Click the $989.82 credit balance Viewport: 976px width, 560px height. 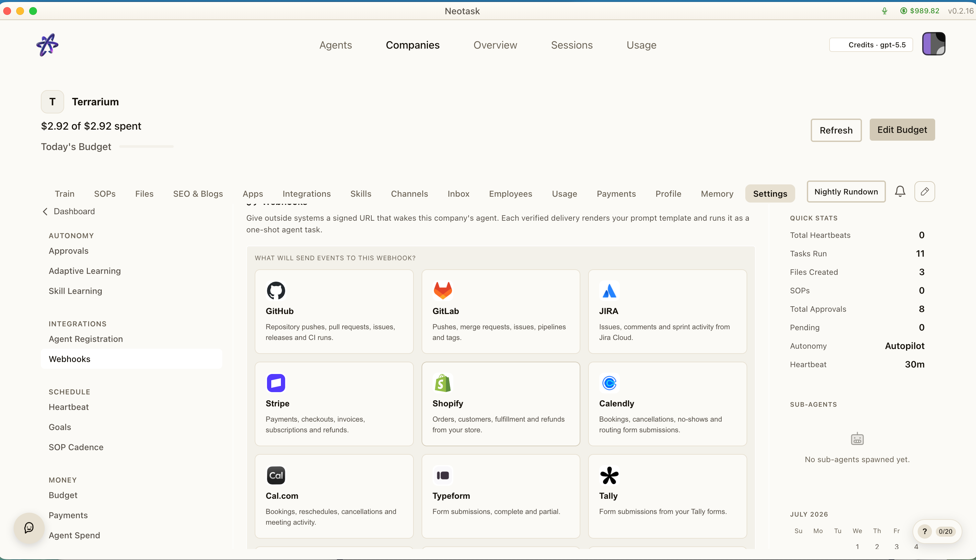tap(920, 11)
